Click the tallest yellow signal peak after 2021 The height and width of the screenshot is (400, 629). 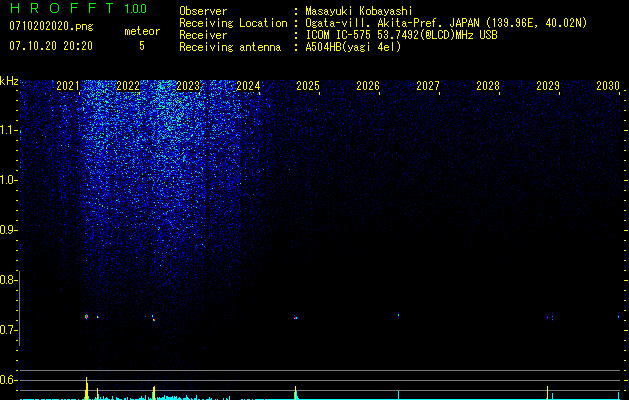tap(86, 388)
